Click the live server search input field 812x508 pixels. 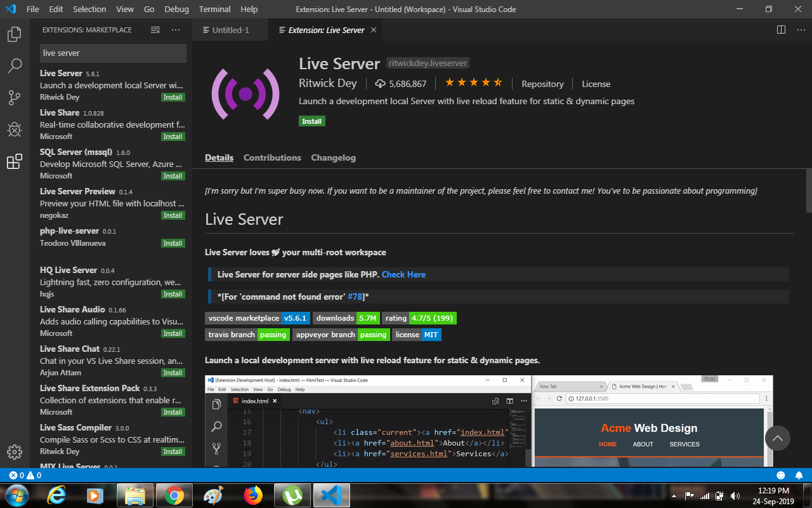[x=112, y=53]
